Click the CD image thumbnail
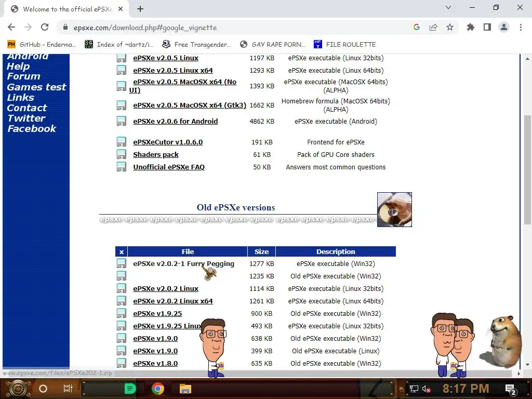Image resolution: width=532 pixels, height=399 pixels. click(394, 210)
